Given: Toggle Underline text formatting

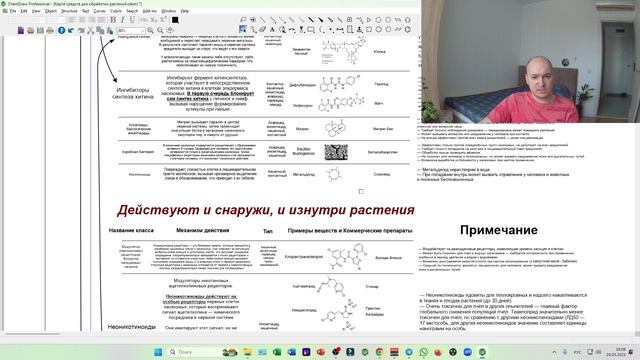Looking at the screenshot, I should [x=132, y=20].
